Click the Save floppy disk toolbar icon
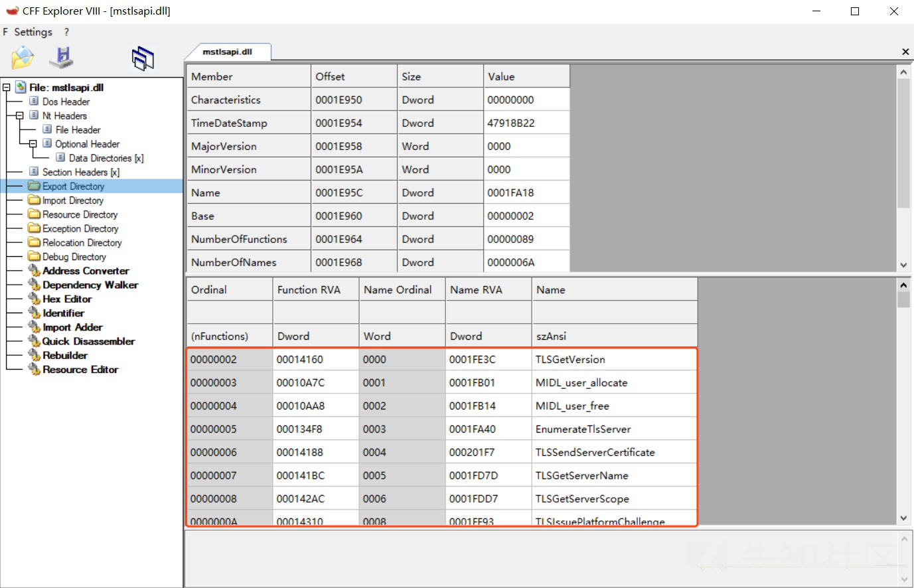This screenshot has height=588, width=914. click(62, 58)
